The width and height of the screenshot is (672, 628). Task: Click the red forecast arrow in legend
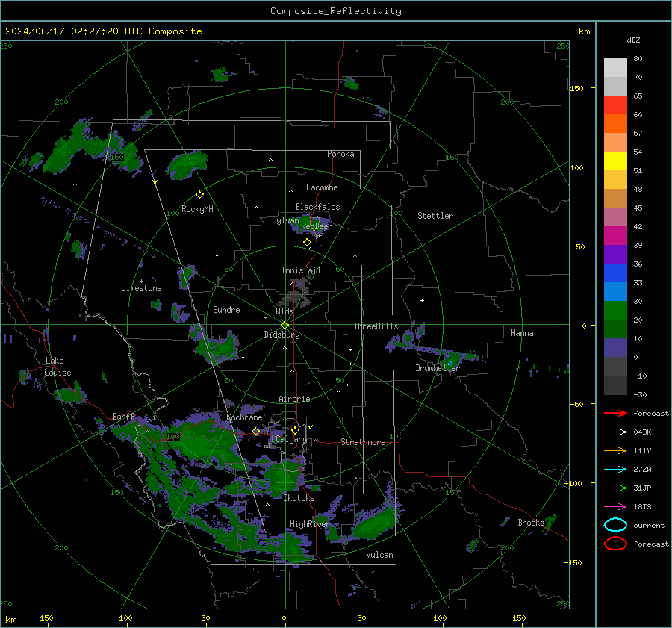click(x=615, y=413)
